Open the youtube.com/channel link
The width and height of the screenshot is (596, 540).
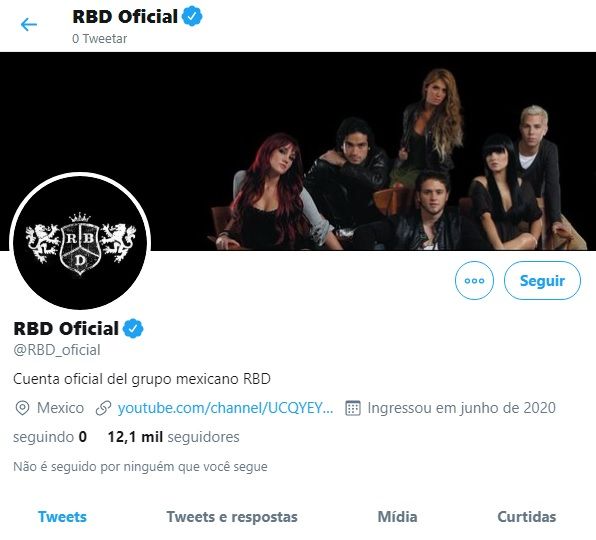tap(225, 408)
